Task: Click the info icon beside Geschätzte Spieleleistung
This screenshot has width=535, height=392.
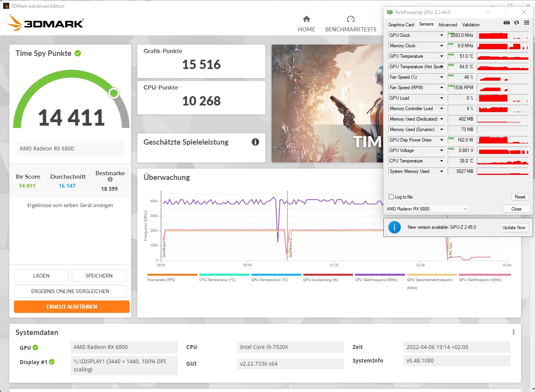Action: pos(255,142)
